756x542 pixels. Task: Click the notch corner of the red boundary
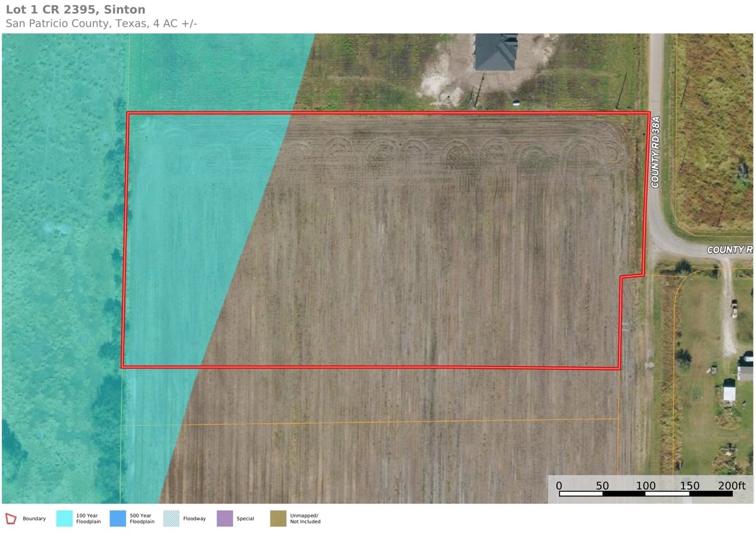point(621,276)
